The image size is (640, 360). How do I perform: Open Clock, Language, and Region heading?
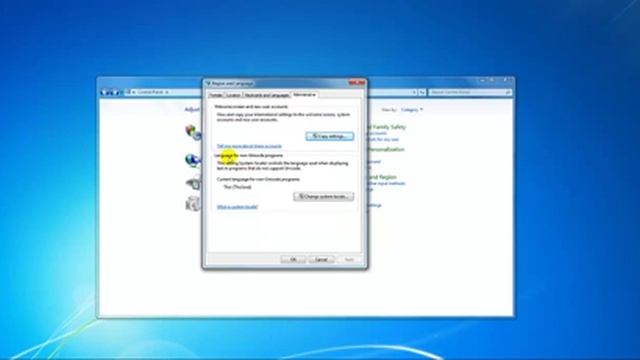[382, 177]
